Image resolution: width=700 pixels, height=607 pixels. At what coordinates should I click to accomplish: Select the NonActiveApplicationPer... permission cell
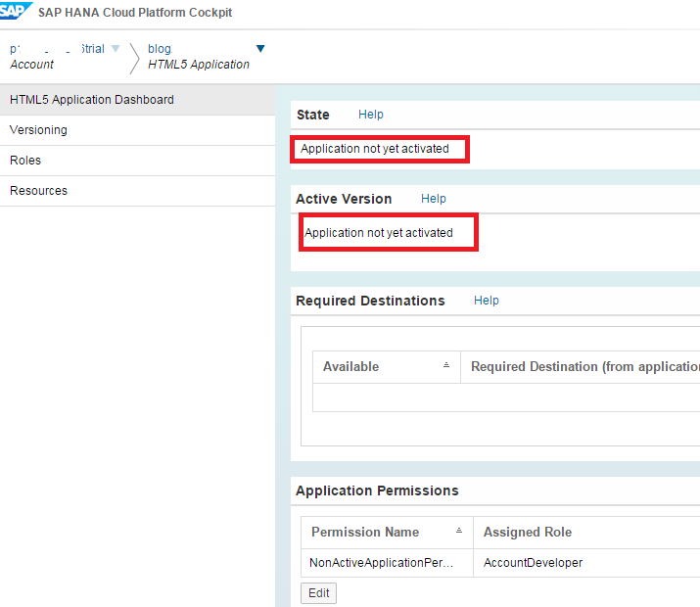point(387,563)
